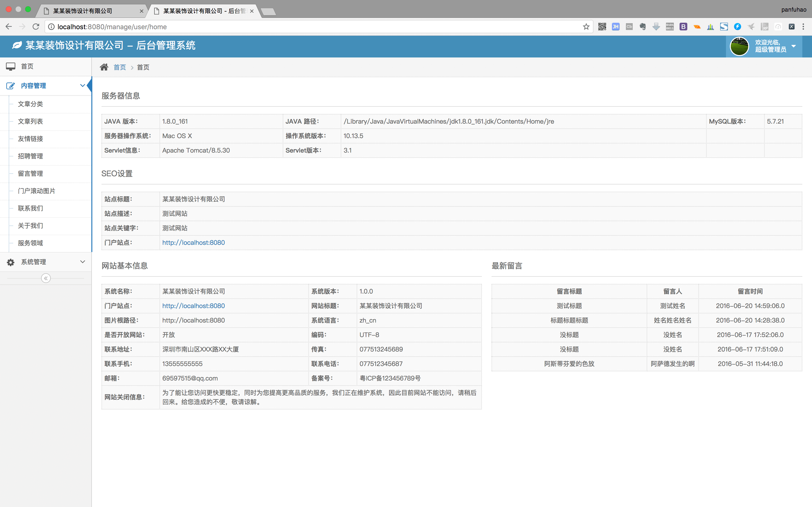
Task: Collapse sidebar with double-arrow circle button
Action: 46,278
